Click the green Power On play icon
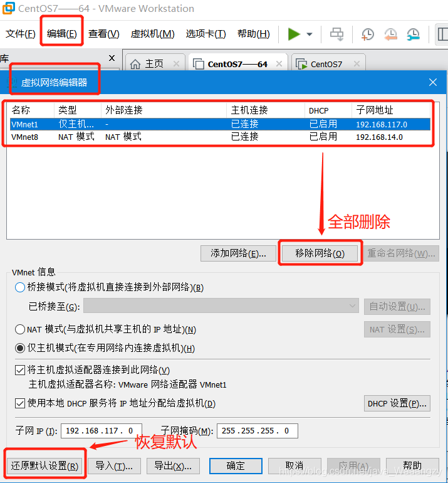 294,34
